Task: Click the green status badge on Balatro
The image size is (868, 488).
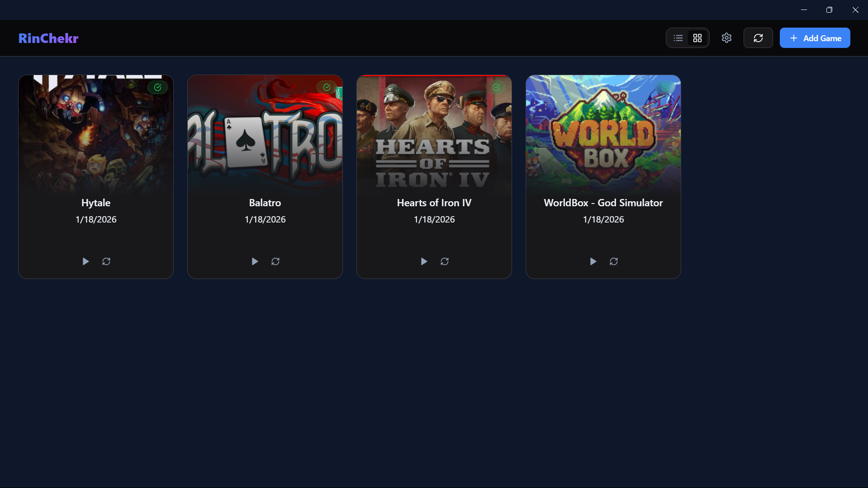Action: point(327,87)
